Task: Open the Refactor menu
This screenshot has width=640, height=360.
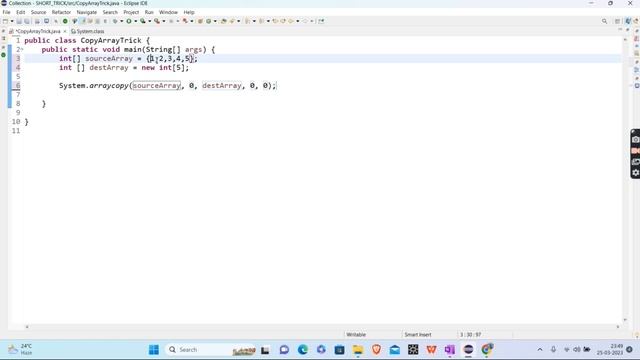Action: pyautogui.click(x=61, y=12)
